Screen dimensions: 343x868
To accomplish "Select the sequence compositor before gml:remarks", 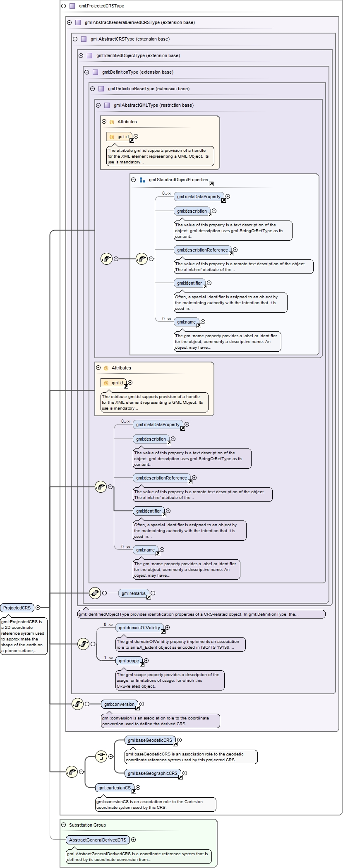I will click(x=95, y=593).
